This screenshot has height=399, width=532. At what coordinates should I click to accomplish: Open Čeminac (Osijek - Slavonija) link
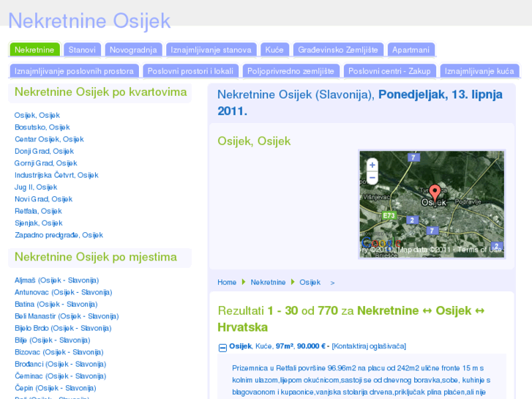pos(61,376)
